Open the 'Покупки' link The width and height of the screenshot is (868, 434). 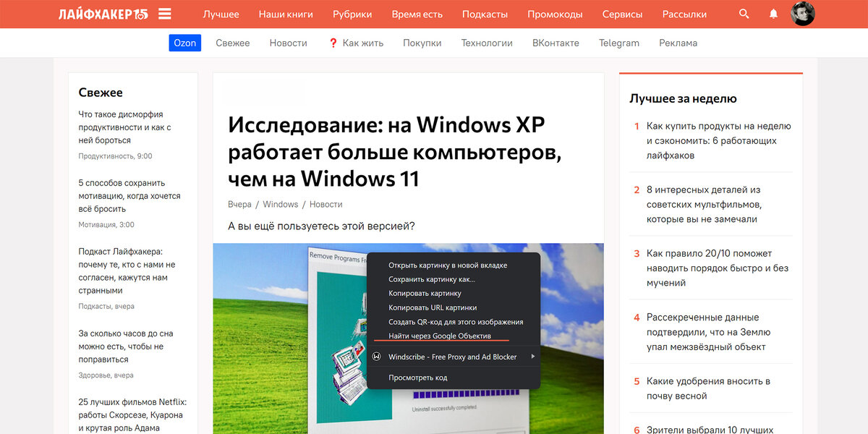(422, 43)
